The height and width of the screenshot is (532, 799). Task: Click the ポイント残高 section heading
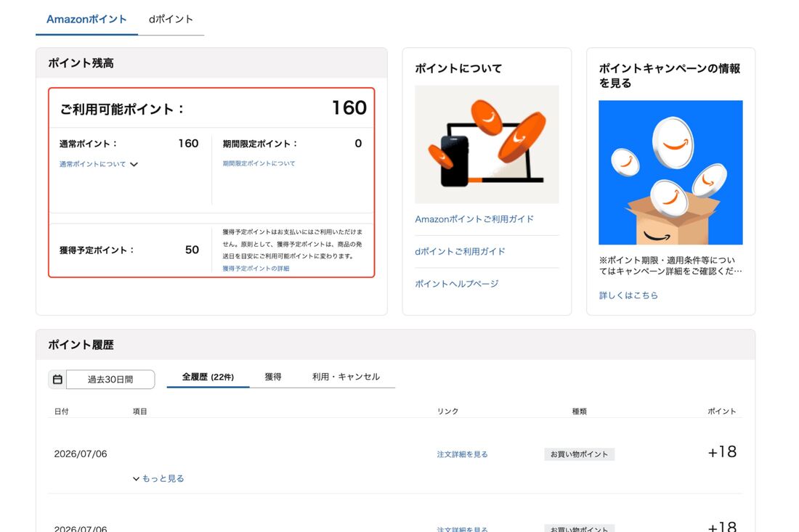(x=81, y=63)
